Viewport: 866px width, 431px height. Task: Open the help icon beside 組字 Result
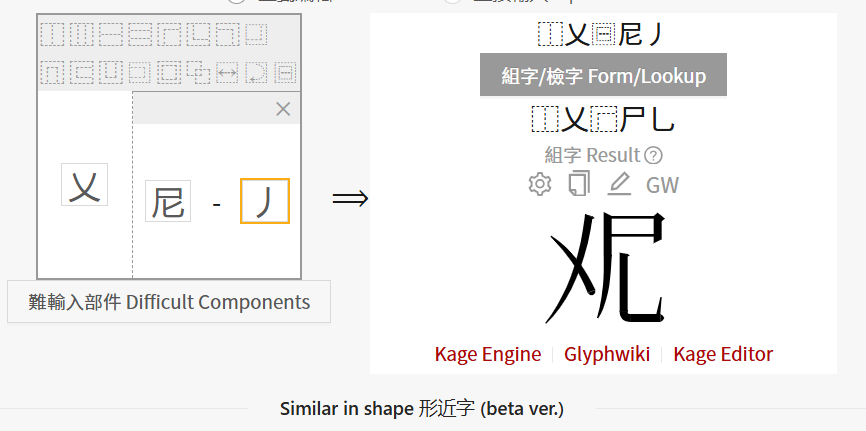[x=653, y=155]
